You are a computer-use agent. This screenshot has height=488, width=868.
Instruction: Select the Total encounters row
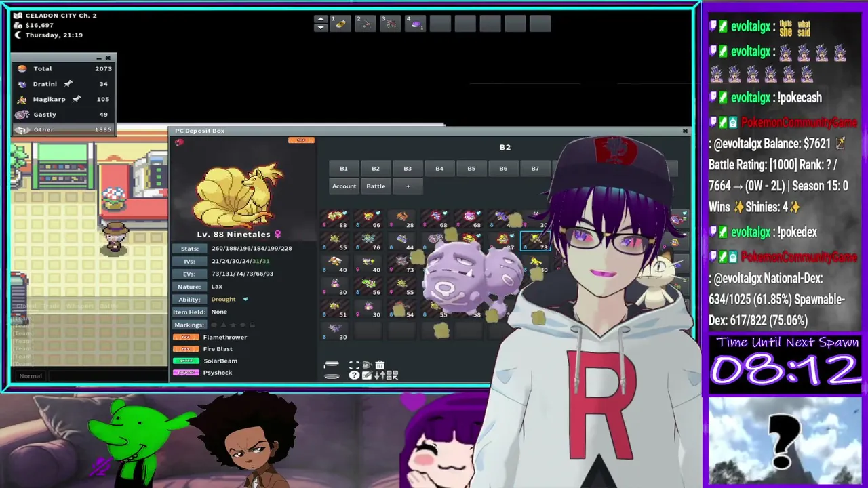pos(64,68)
